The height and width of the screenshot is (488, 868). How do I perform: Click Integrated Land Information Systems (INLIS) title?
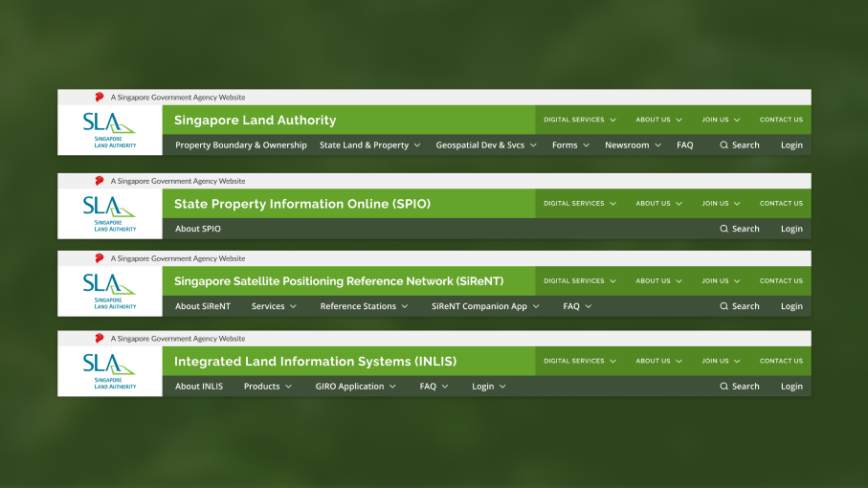pyautogui.click(x=316, y=362)
